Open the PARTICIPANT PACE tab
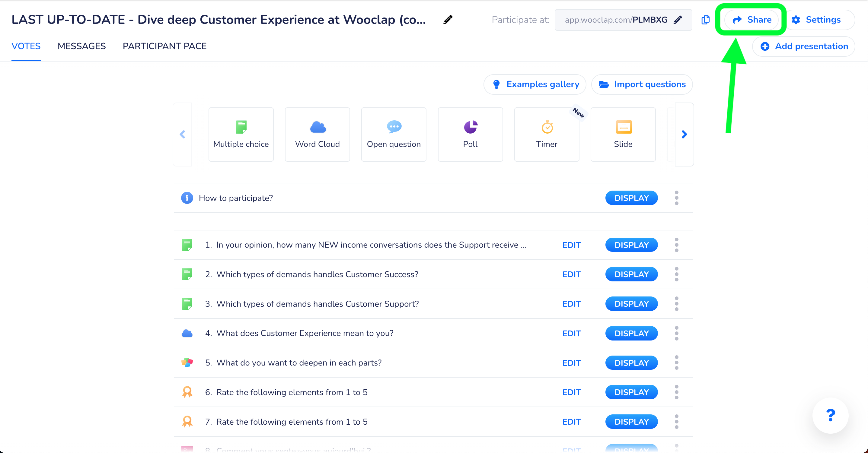868x453 pixels. [x=165, y=46]
